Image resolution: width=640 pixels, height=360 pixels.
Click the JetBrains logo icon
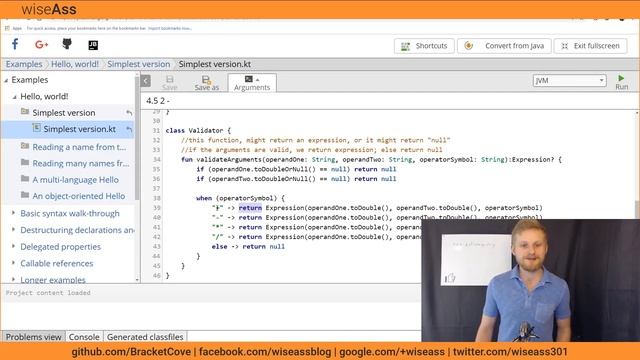pos(93,45)
